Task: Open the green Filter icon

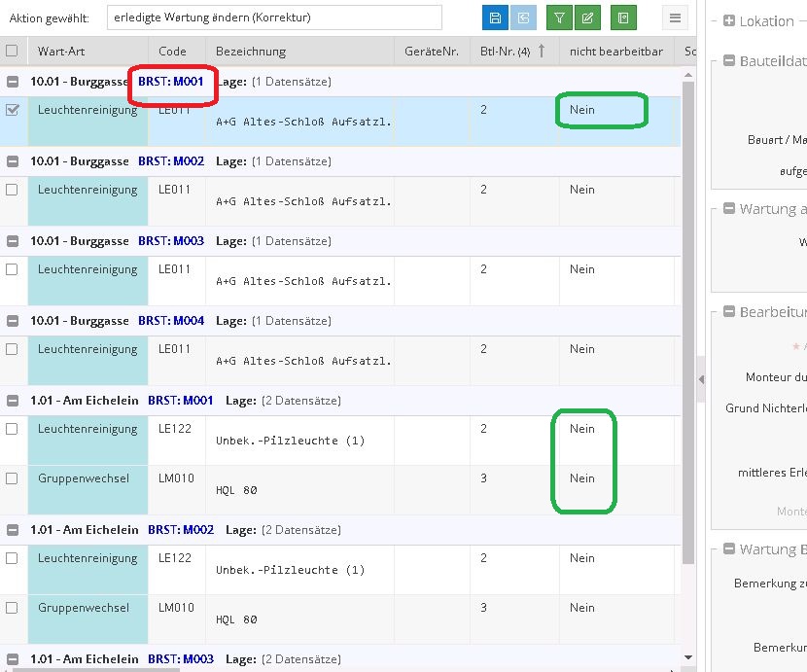Action: pyautogui.click(x=559, y=18)
